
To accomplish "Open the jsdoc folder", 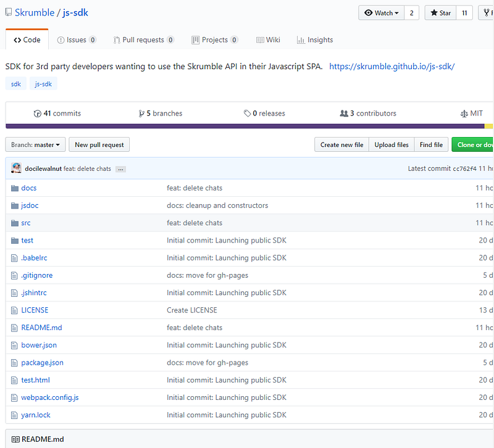I will tap(30, 205).
